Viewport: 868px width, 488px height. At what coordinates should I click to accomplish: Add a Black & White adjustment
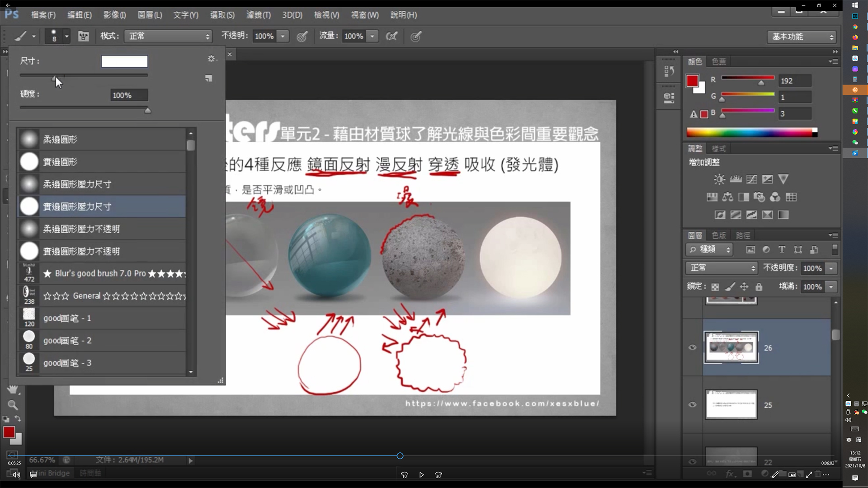point(744,197)
